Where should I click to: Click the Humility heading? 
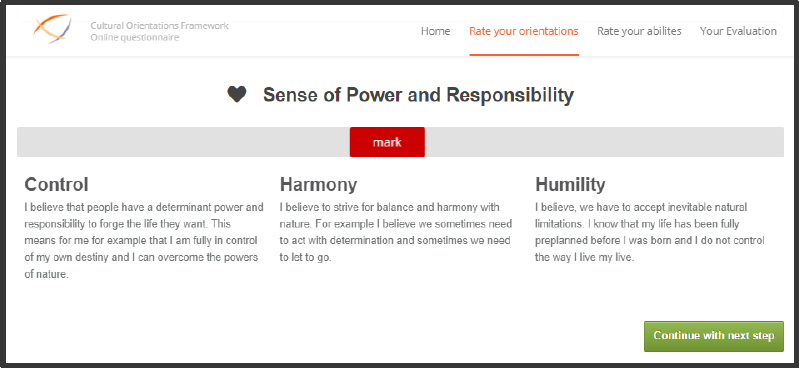point(570,185)
